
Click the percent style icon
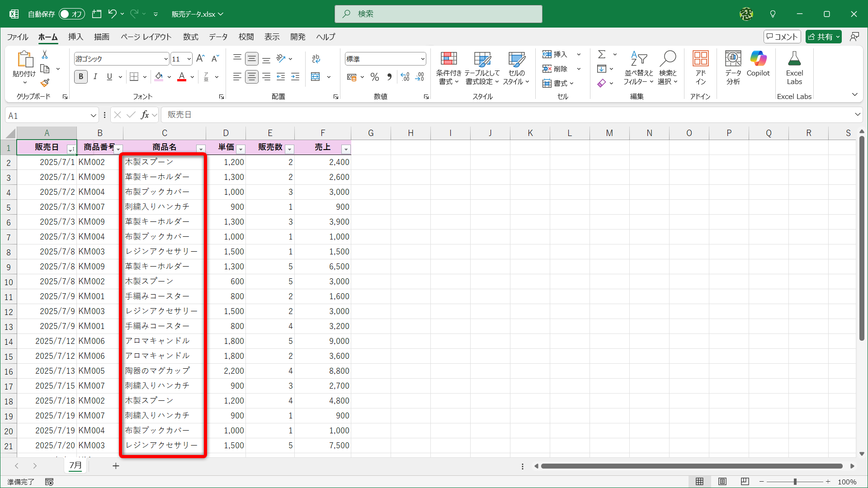(374, 77)
